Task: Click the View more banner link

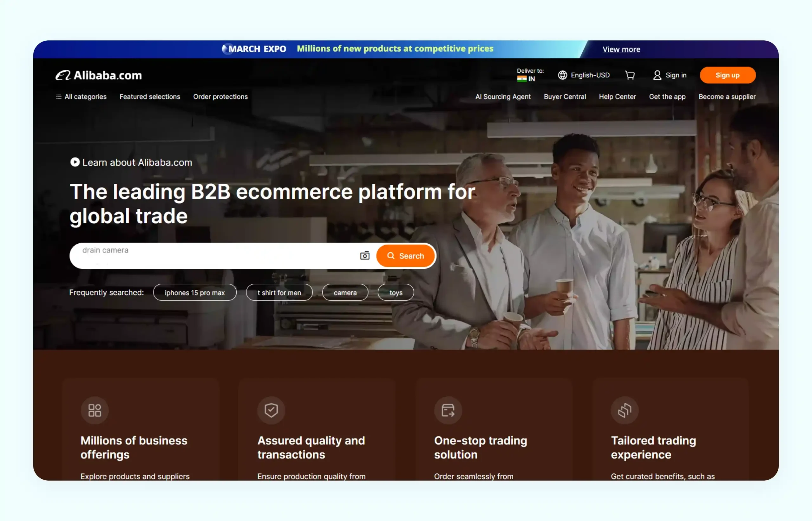Action: (621, 49)
